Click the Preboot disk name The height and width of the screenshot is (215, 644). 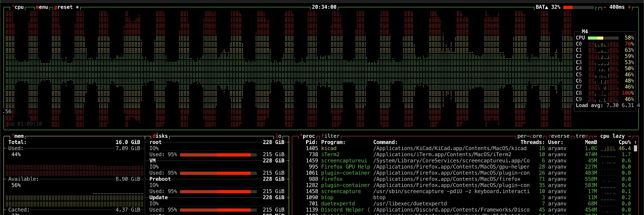[x=160, y=179]
